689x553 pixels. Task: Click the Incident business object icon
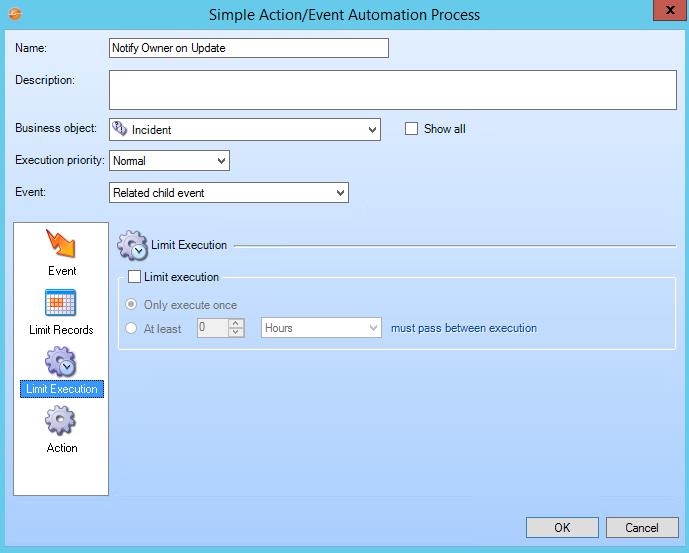(119, 129)
